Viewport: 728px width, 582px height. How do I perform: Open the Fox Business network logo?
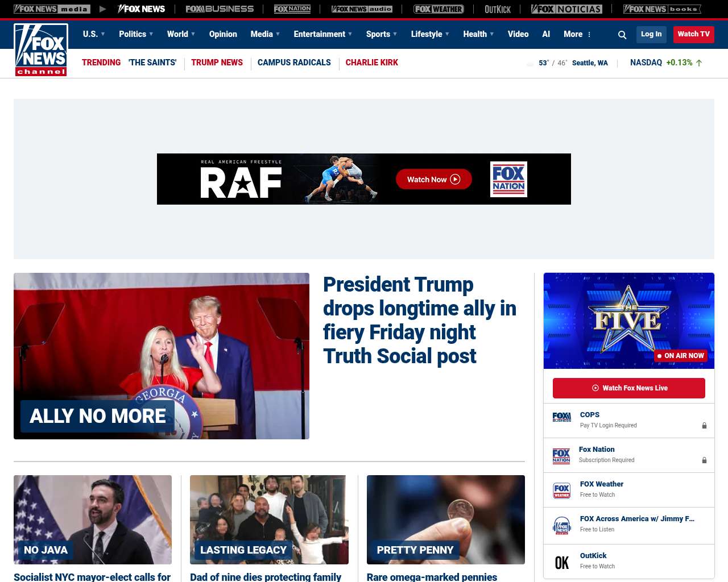[220, 9]
